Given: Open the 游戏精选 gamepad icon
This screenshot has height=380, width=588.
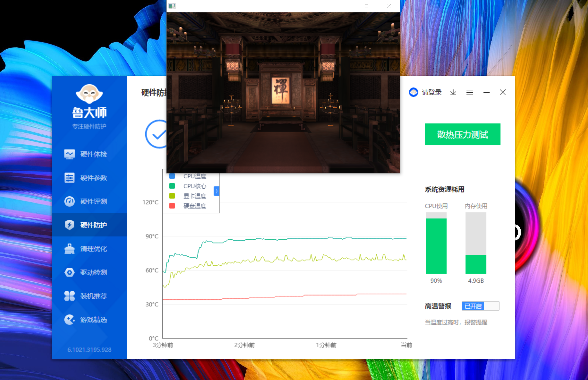Looking at the screenshot, I should [70, 319].
